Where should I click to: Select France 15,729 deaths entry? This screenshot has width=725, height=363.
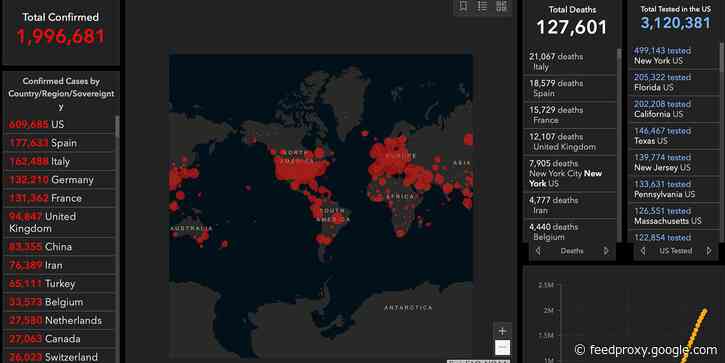[x=571, y=115]
